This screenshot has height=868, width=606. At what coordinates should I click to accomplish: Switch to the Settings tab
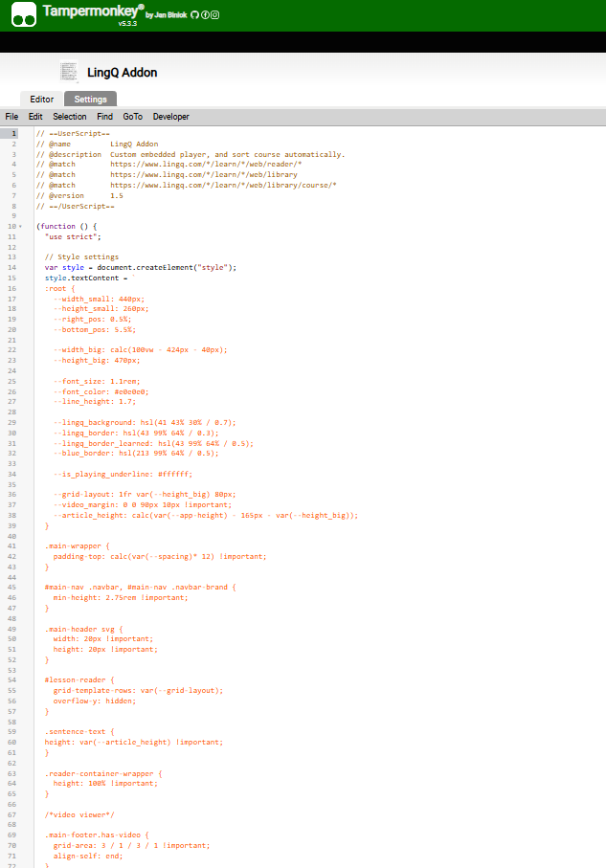(x=90, y=100)
